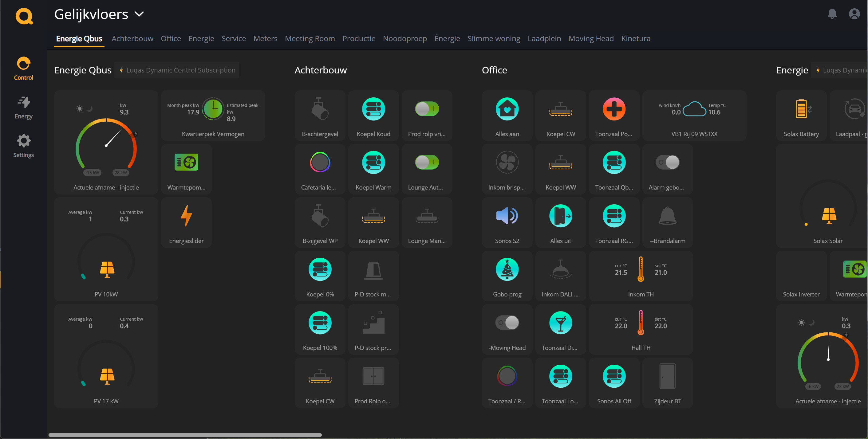The height and width of the screenshot is (439, 868).
Task: Open the Warmtepom... heat pump tile
Action: [x=186, y=169]
